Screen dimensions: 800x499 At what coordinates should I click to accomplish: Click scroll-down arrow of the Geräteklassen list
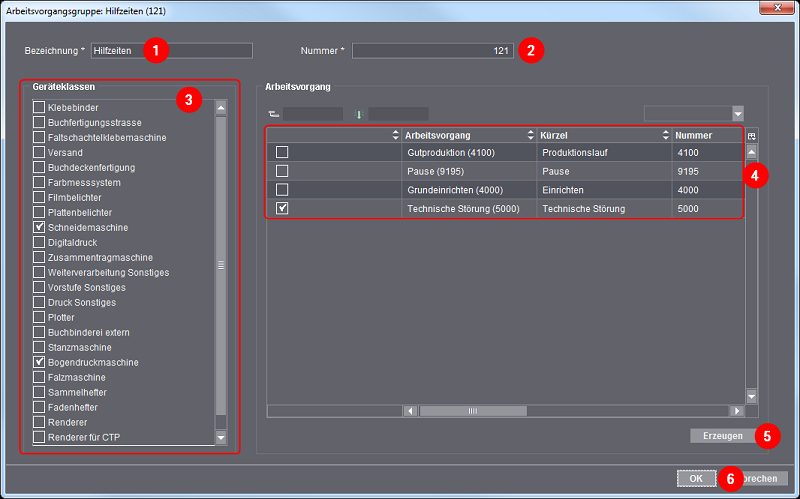[x=221, y=437]
